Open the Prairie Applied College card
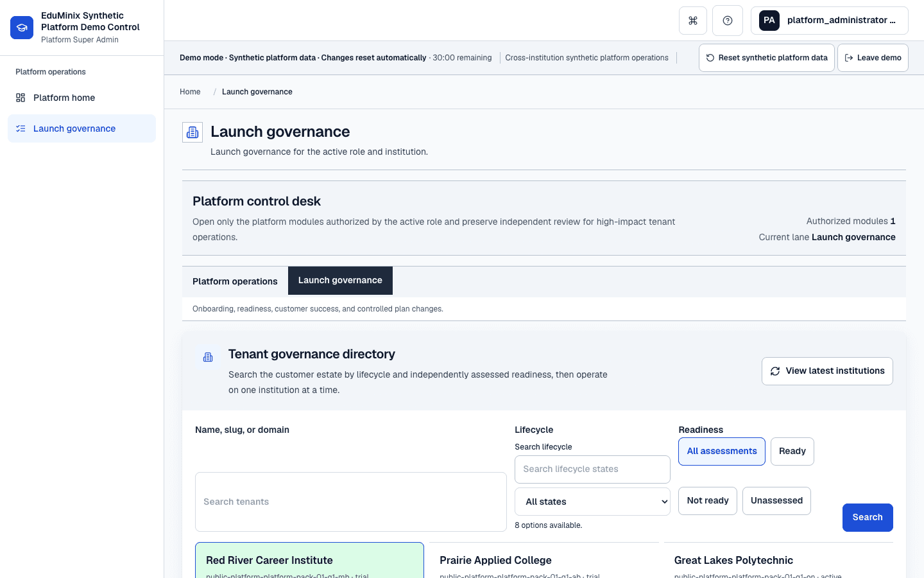This screenshot has height=578, width=924. (x=543, y=561)
